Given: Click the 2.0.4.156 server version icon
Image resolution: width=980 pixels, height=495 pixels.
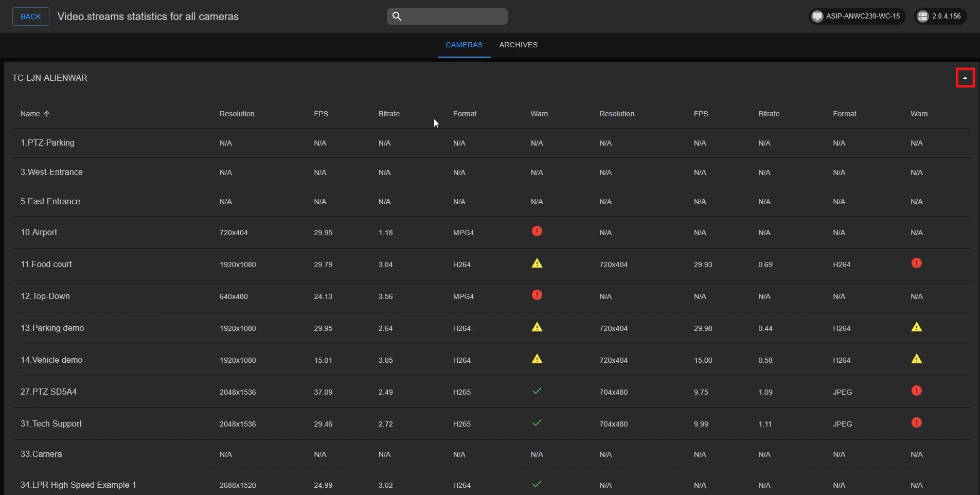Looking at the screenshot, I should [923, 16].
